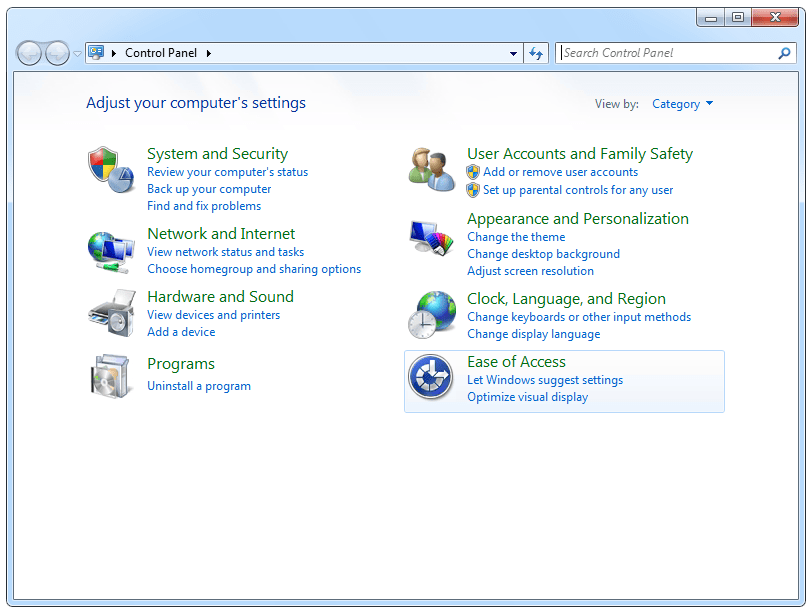Open the Ease of Access heading

516,362
